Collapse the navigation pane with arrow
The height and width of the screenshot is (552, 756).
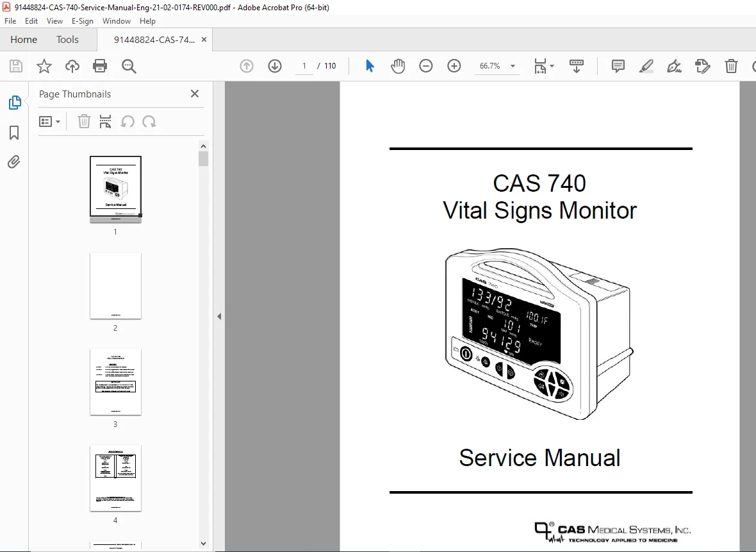(x=219, y=317)
